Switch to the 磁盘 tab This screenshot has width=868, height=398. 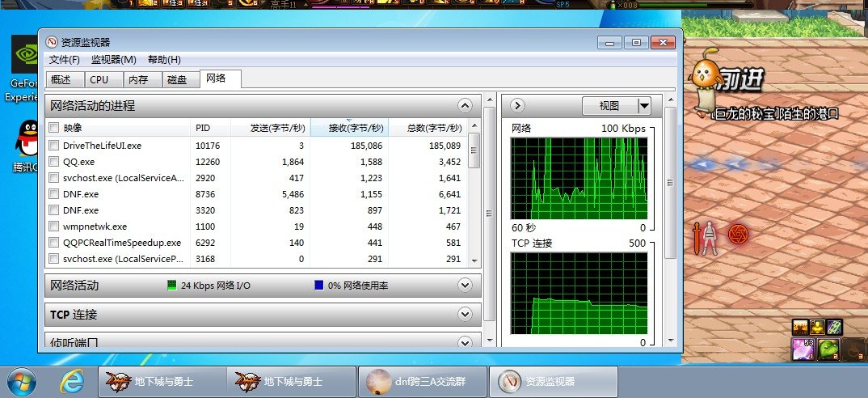[181, 80]
